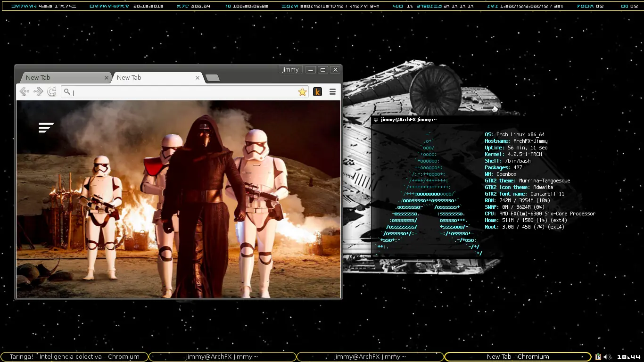The width and height of the screenshot is (644, 362).
Task: Click the 'GTK2 font name: Cantarell 11' line
Action: 525,194
